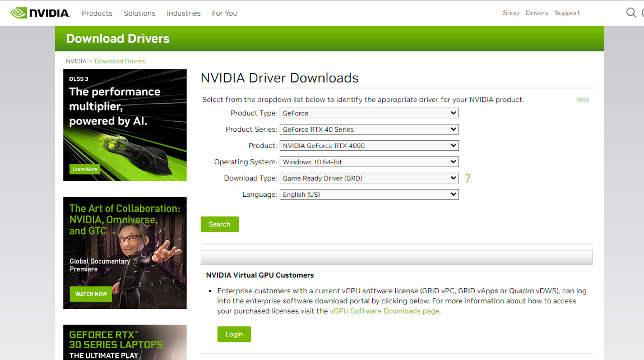Screen dimensions: 644x360
Task: Open the Product Type dropdown showing GeForce
Action: (369, 113)
